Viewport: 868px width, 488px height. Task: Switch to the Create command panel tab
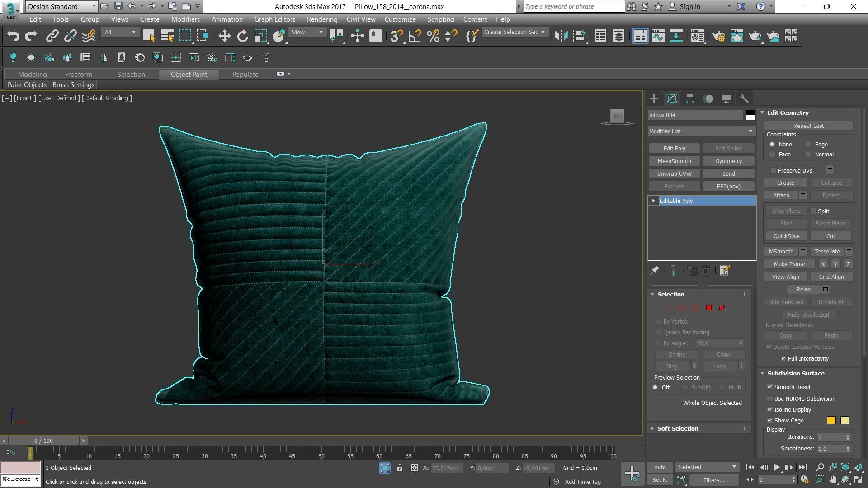[654, 99]
